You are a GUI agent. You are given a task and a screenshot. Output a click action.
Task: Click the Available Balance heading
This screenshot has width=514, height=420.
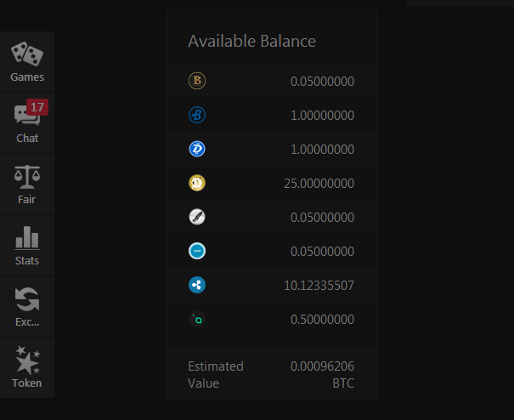(251, 42)
